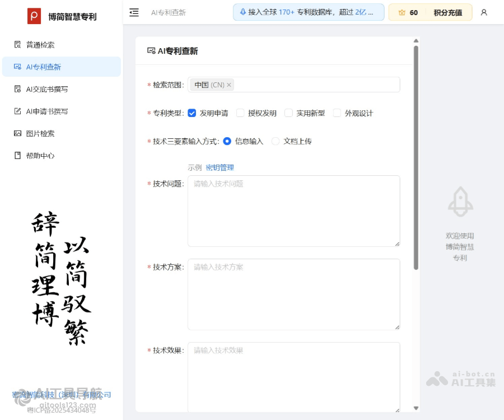The image size is (504, 420).
Task: Click the 60 points balance
Action: [x=414, y=12]
